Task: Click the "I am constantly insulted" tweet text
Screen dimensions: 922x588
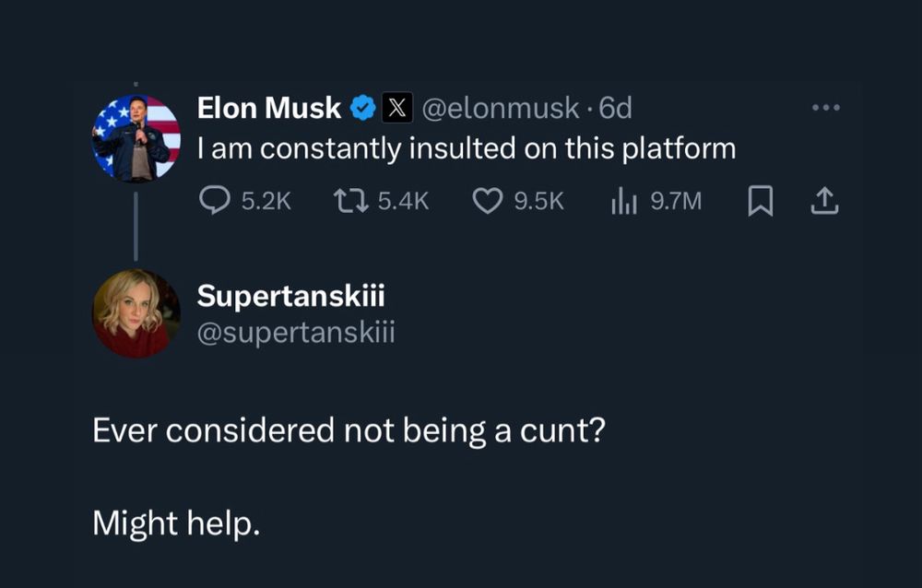Action: point(467,148)
